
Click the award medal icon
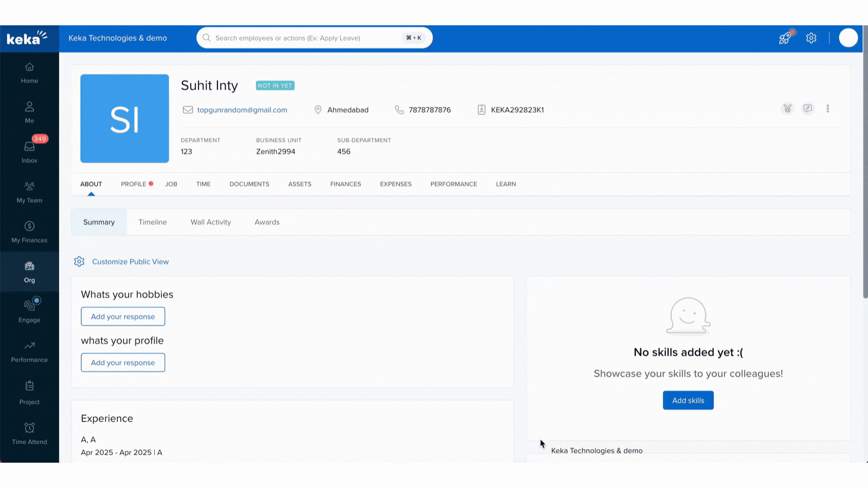tap(788, 109)
